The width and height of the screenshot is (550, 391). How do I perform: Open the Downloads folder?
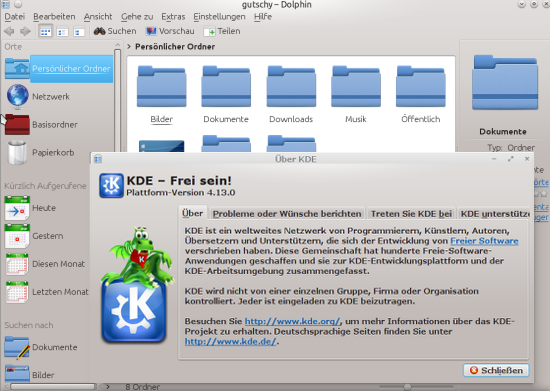[x=291, y=94]
